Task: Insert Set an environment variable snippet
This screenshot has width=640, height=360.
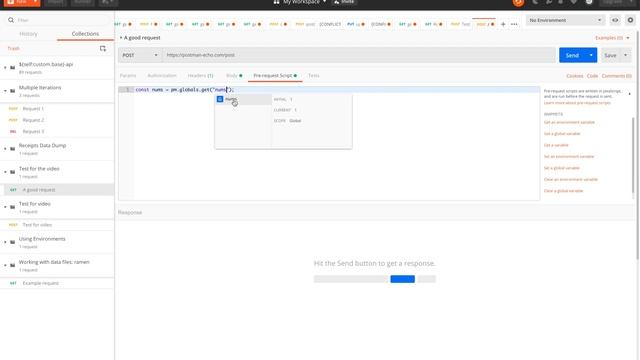Action: 569,157
